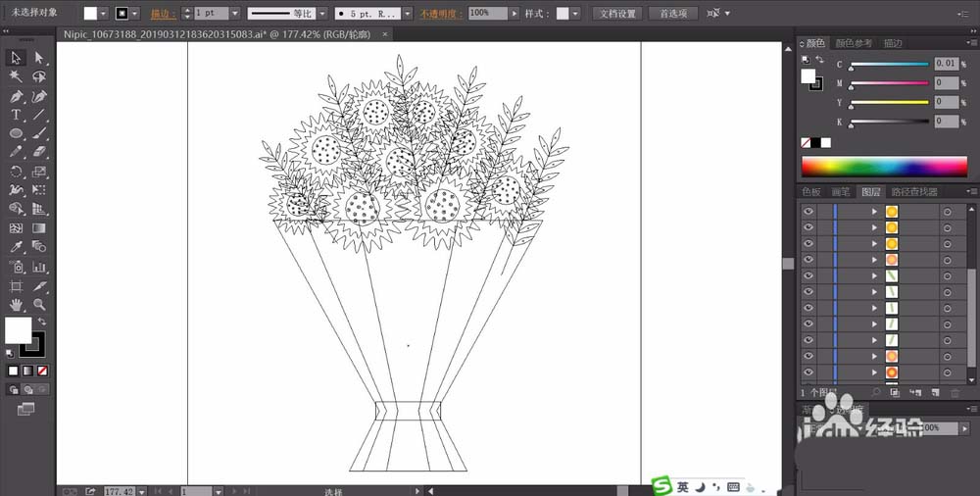Select the Gradient tool in the toolbox
This screenshot has width=980, height=496.
coord(39,228)
